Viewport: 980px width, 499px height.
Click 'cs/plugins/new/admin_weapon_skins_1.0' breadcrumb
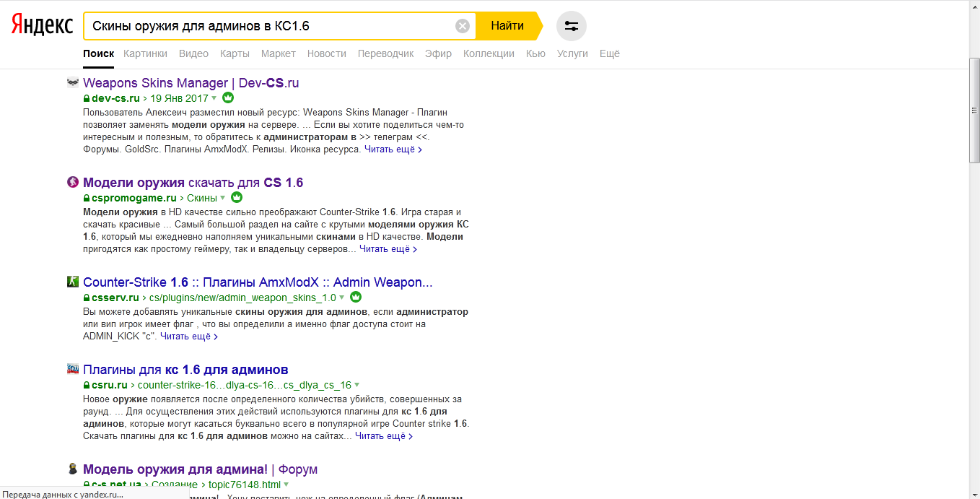242,298
